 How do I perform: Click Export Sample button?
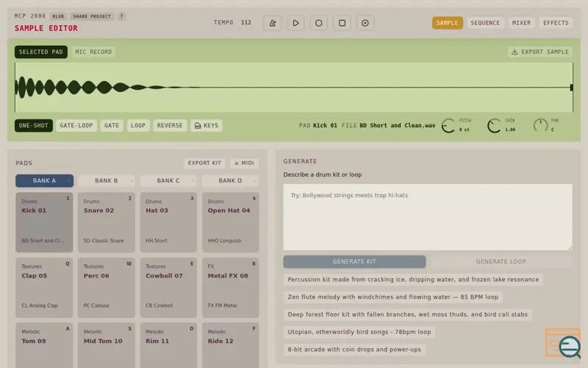tap(540, 52)
